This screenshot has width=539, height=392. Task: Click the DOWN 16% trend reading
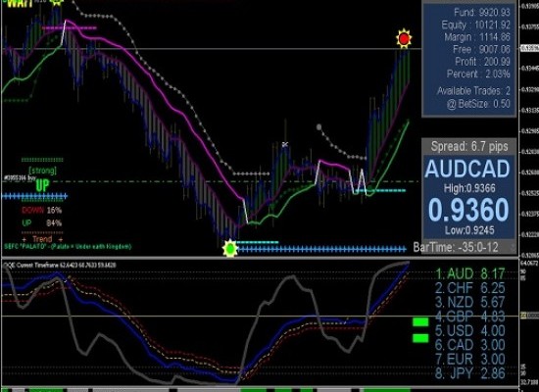tap(41, 210)
